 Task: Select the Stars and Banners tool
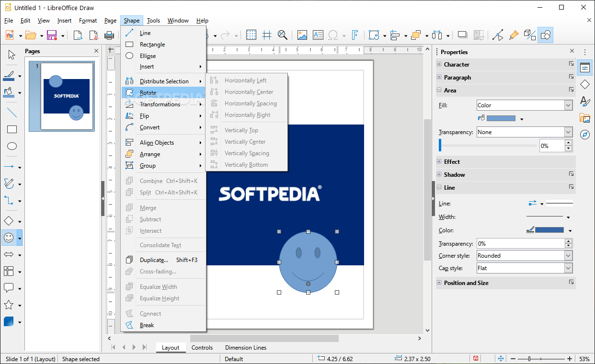pos(9,305)
